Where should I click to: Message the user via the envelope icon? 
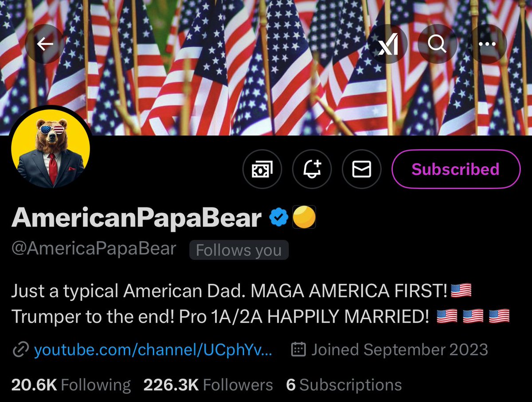361,169
